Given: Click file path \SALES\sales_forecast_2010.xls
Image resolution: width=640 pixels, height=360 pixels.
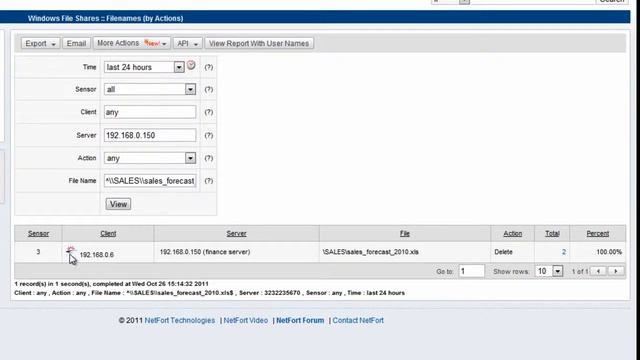Looking at the screenshot, I should (x=371, y=252).
